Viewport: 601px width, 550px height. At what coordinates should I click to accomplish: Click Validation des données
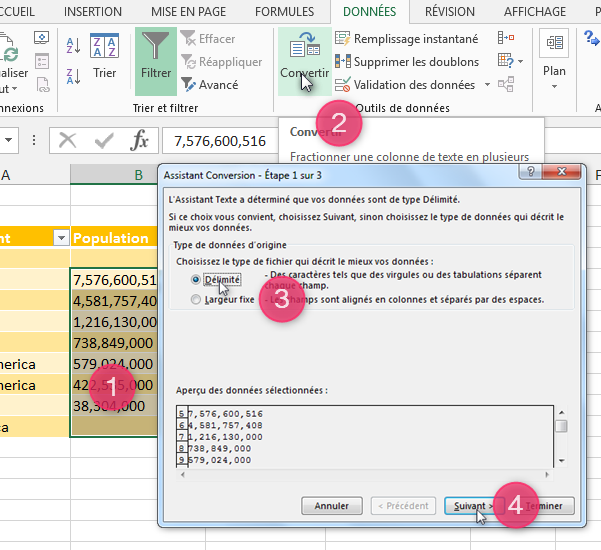(405, 84)
